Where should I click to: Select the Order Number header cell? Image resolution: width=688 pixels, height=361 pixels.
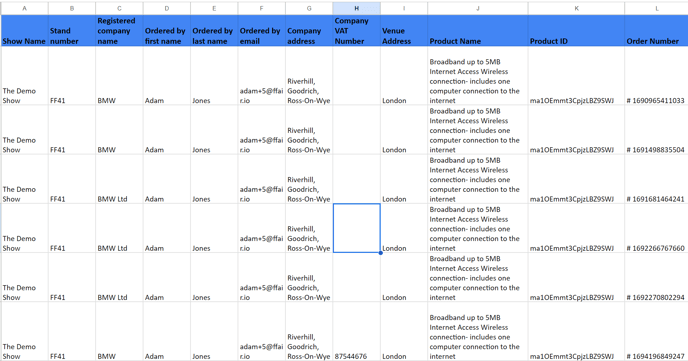click(656, 31)
